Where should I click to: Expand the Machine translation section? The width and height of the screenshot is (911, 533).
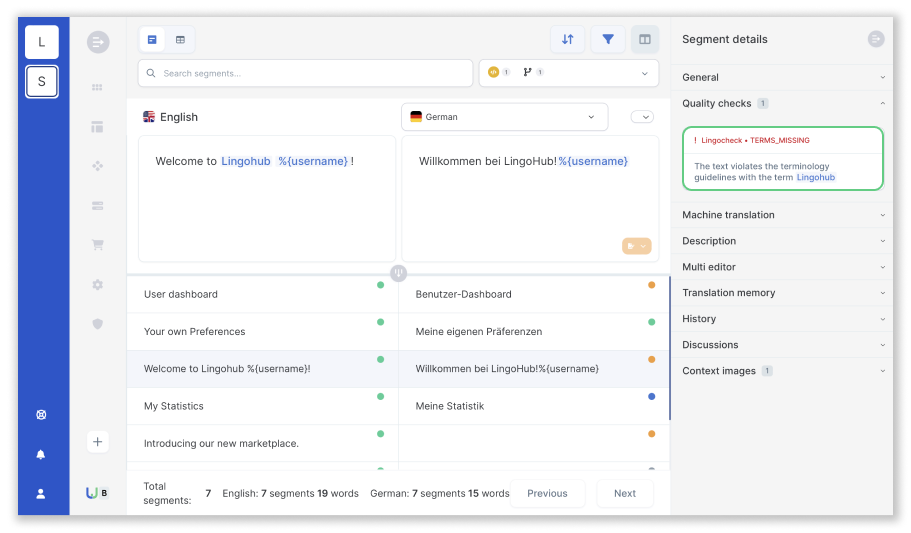point(782,214)
